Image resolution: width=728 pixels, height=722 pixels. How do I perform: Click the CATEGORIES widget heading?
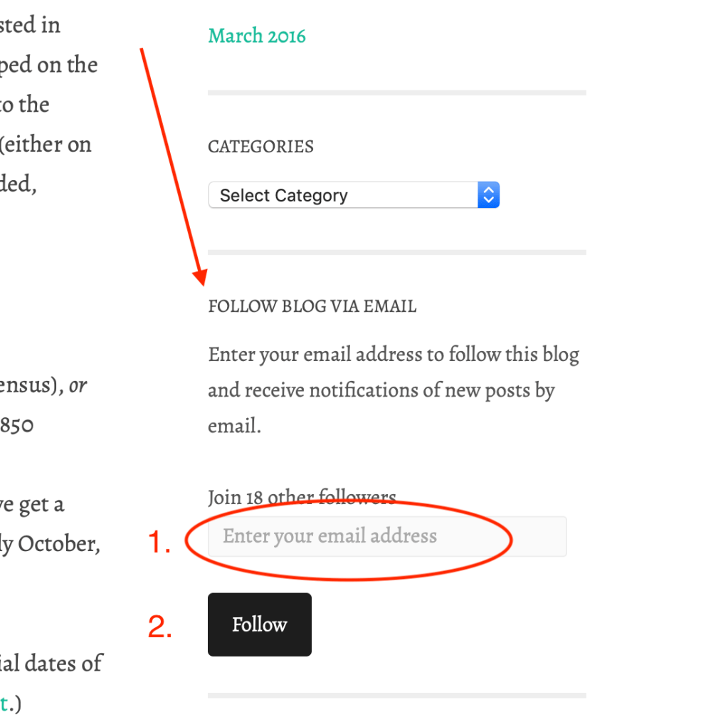pos(260,147)
